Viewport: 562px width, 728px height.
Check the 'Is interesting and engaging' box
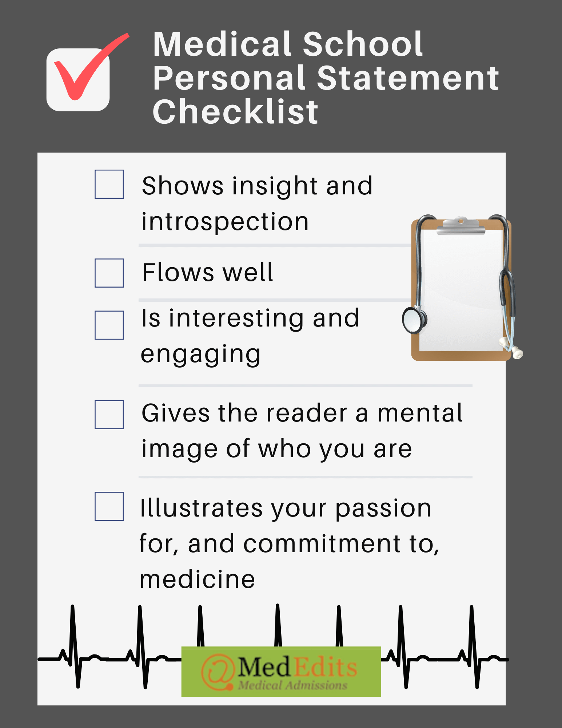point(109,325)
